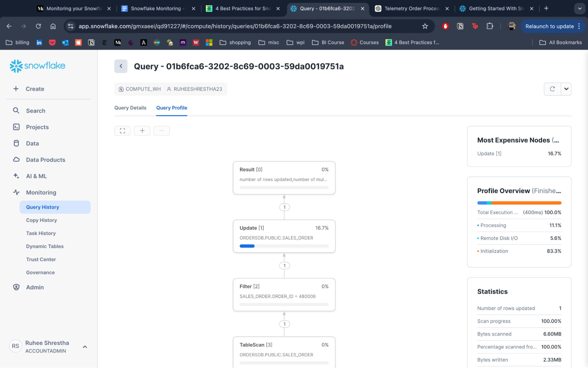Open AI & ML sparkle icon
Image resolution: width=588 pixels, height=368 pixels.
pyautogui.click(x=16, y=176)
